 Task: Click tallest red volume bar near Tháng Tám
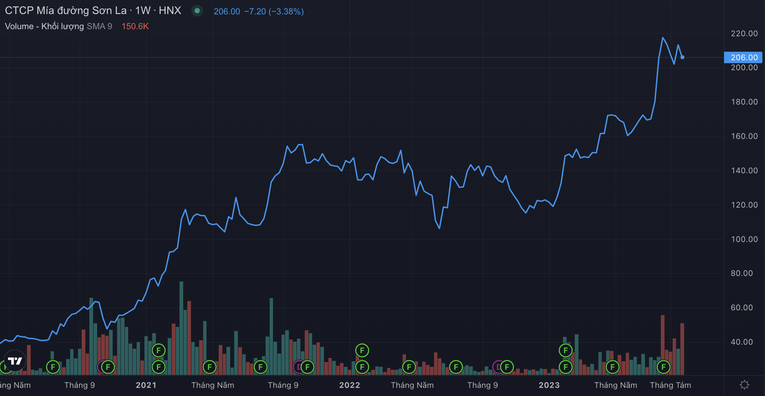coord(663,345)
